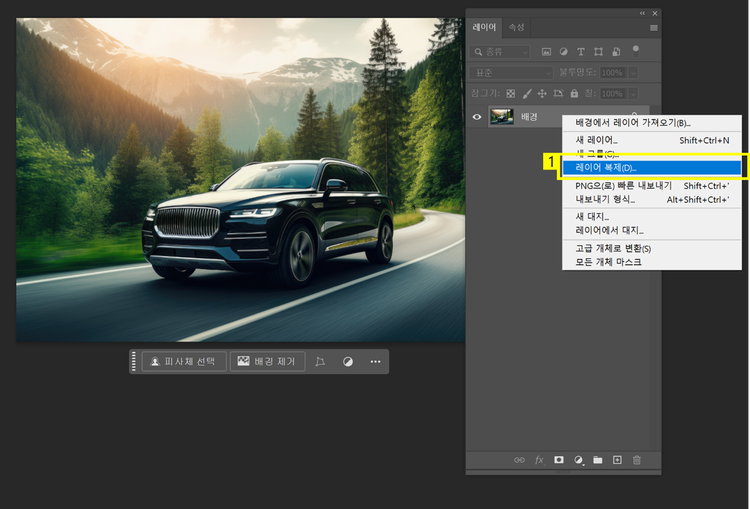Filter for pixel layers icon
Viewport: 750px width, 509px height.
[547, 51]
